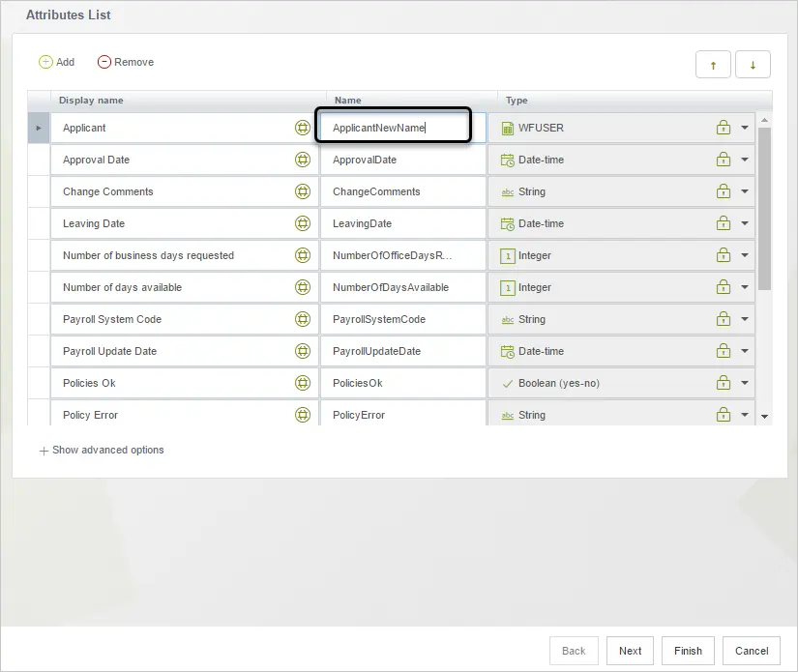Toggle the lock for PayrollUpdateDate attribute
798x672 pixels.
[724, 350]
